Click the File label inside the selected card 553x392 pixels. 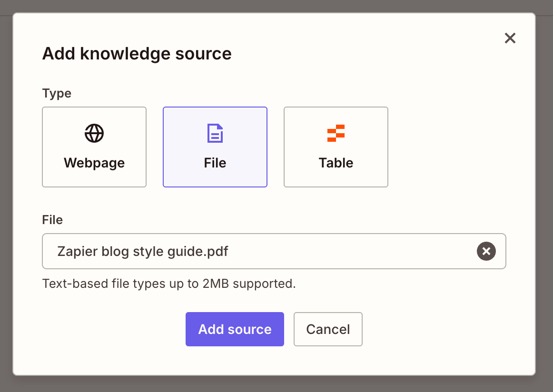215,163
